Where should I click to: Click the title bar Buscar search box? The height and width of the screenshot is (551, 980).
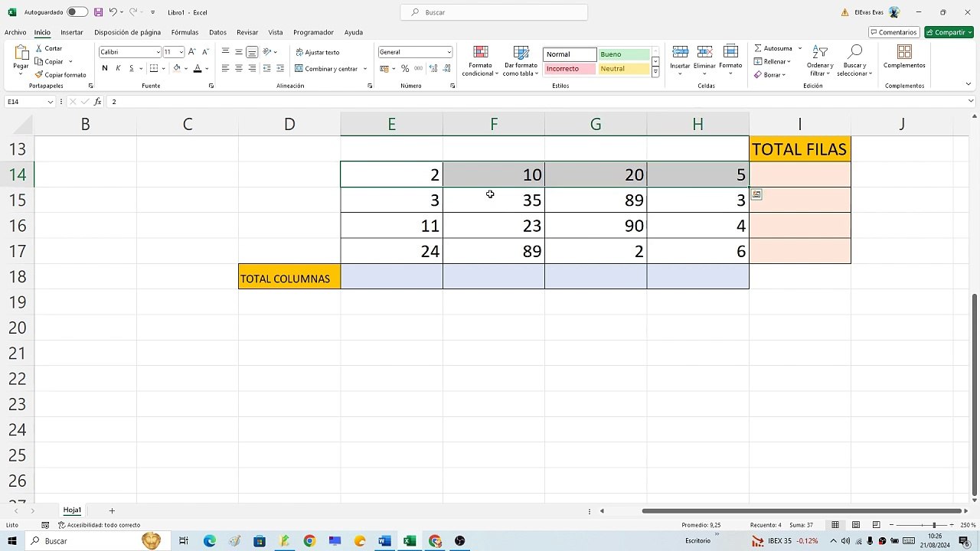(x=494, y=12)
